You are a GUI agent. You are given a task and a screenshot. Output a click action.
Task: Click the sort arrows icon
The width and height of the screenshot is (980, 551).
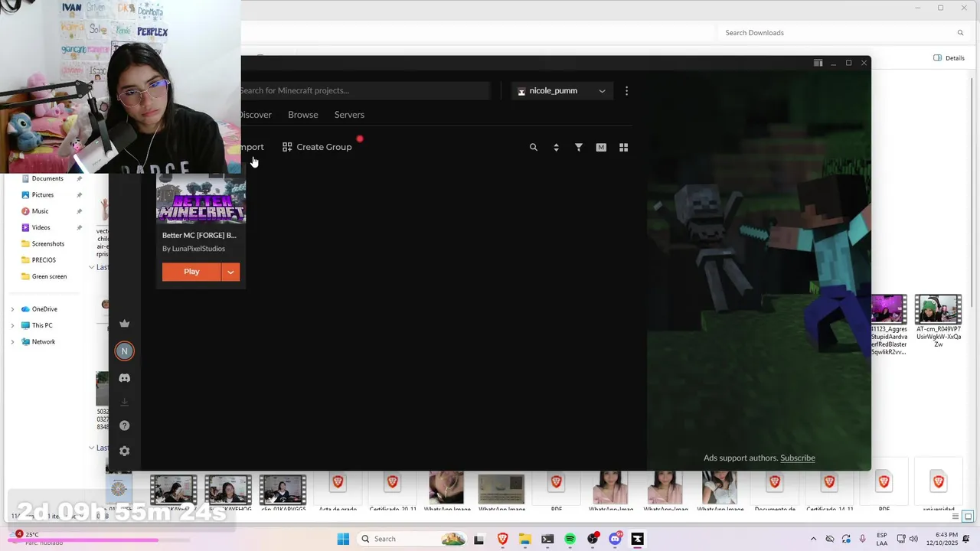point(556,147)
